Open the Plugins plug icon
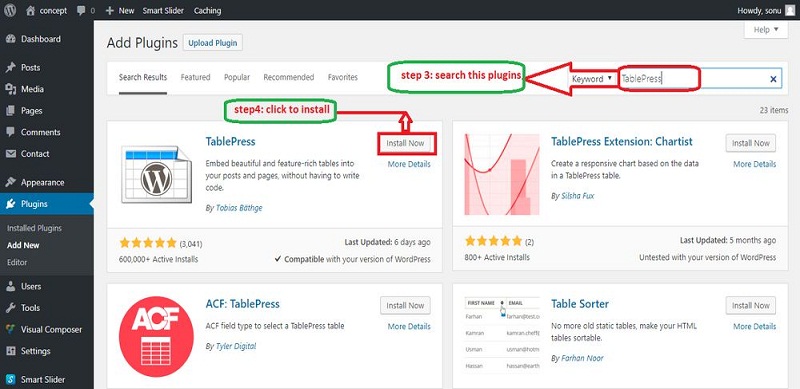 pos(11,204)
